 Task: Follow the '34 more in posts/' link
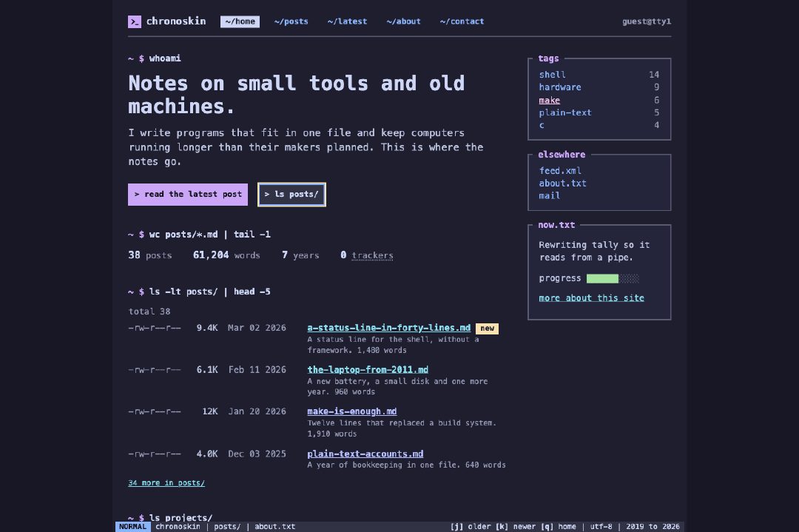click(x=166, y=482)
